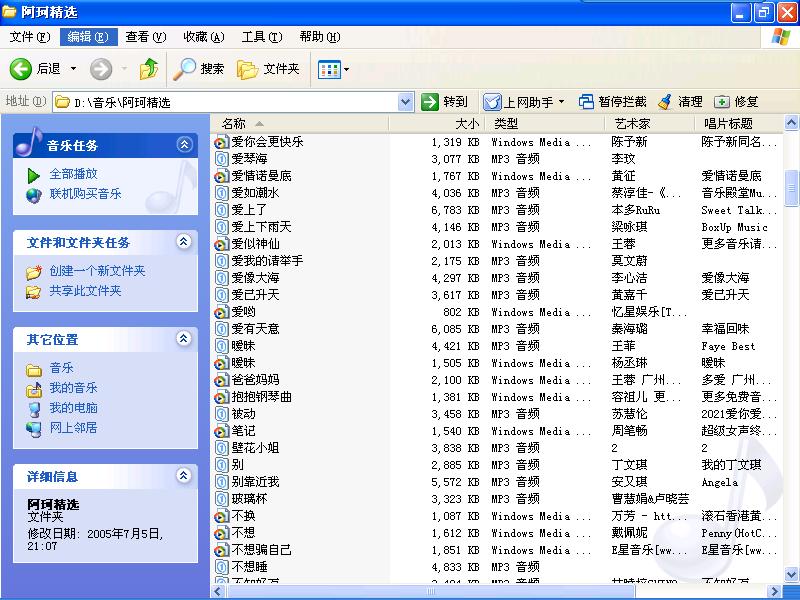Image resolution: width=800 pixels, height=600 pixels.
Task: Click the 清理 (Clean) broom icon
Action: coord(664,102)
